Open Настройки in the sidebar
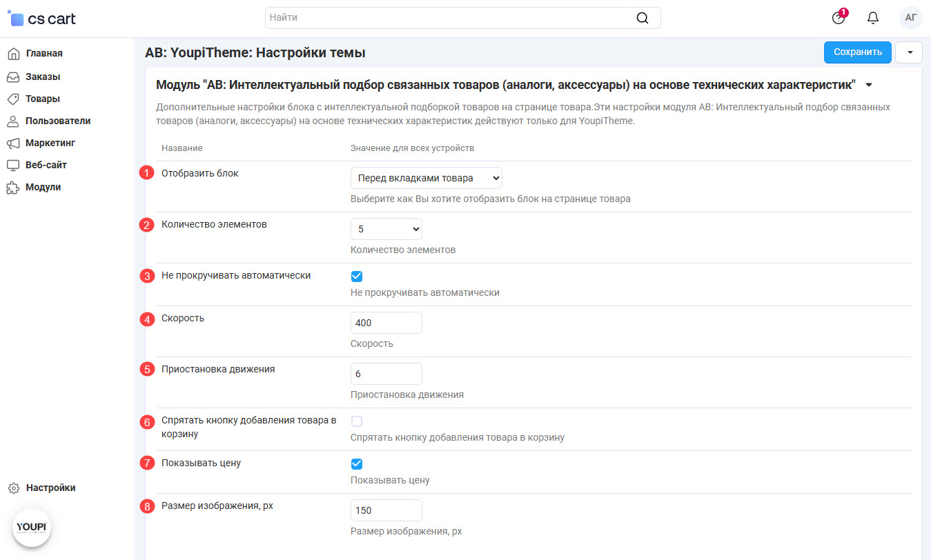The height and width of the screenshot is (560, 931). (51, 488)
